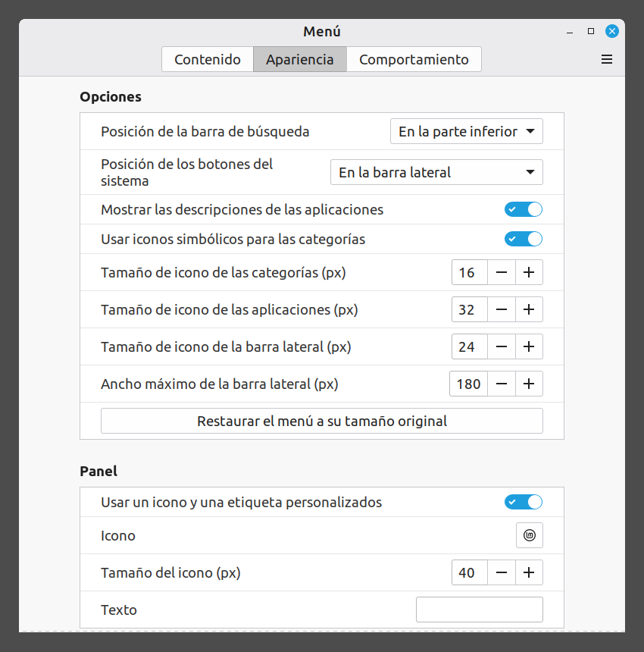Decrease the panel icon size with minus

tap(502, 572)
